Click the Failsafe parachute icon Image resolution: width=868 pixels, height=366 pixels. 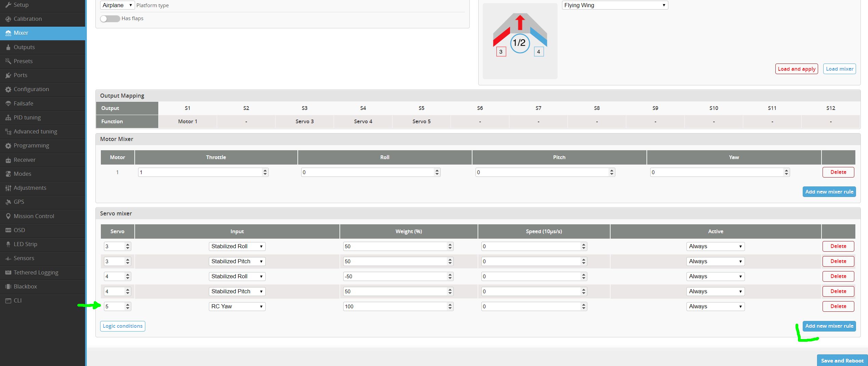pos(8,103)
